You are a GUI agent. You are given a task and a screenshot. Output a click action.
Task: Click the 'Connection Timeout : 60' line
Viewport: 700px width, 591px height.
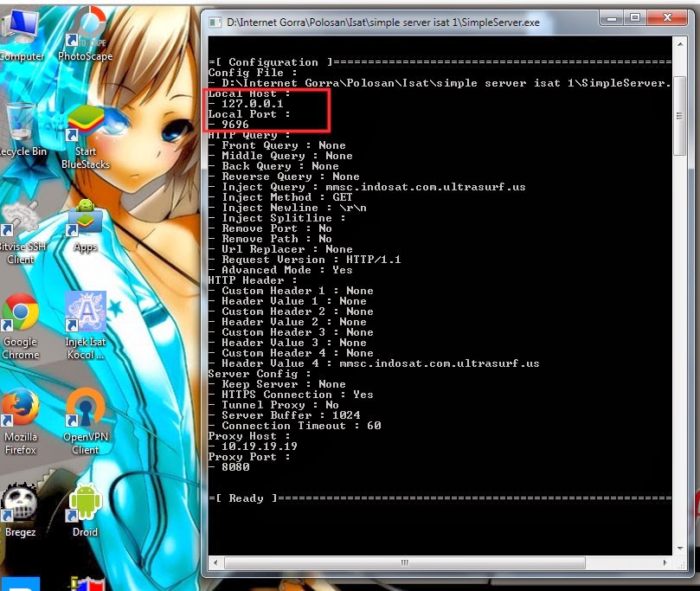295,426
